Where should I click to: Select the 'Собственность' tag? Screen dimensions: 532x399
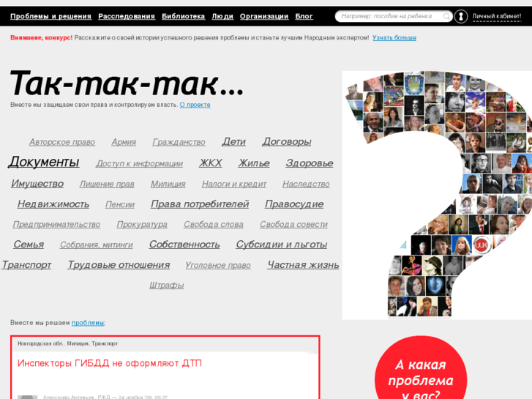(x=184, y=245)
